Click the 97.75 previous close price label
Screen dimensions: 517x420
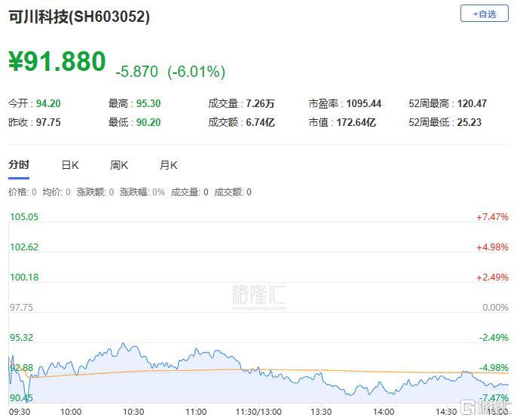coord(21,308)
